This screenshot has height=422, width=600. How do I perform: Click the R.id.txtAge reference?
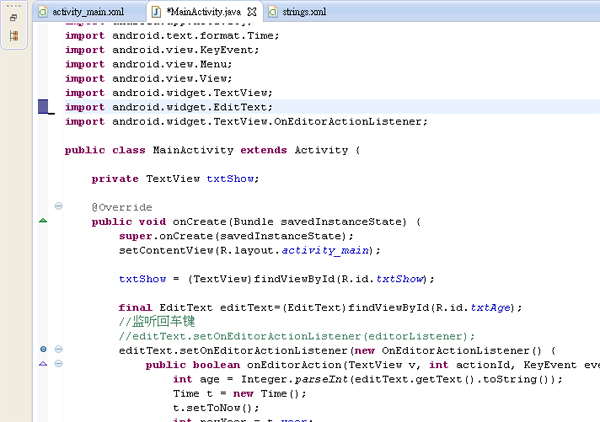pyautogui.click(x=473, y=308)
